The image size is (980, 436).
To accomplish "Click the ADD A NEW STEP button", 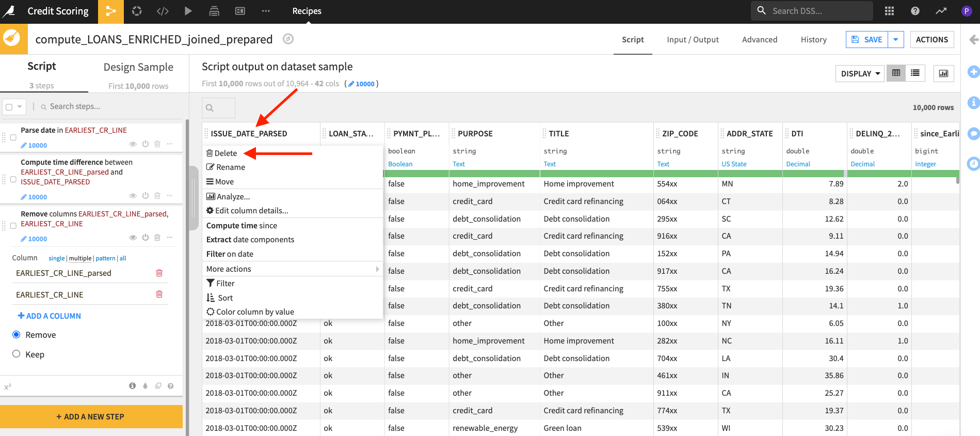I will [91, 416].
